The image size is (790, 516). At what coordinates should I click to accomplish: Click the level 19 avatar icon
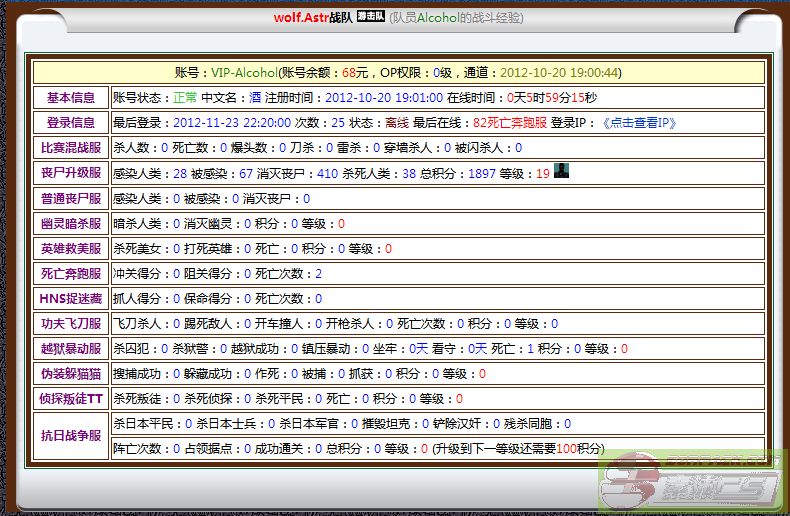(x=561, y=171)
